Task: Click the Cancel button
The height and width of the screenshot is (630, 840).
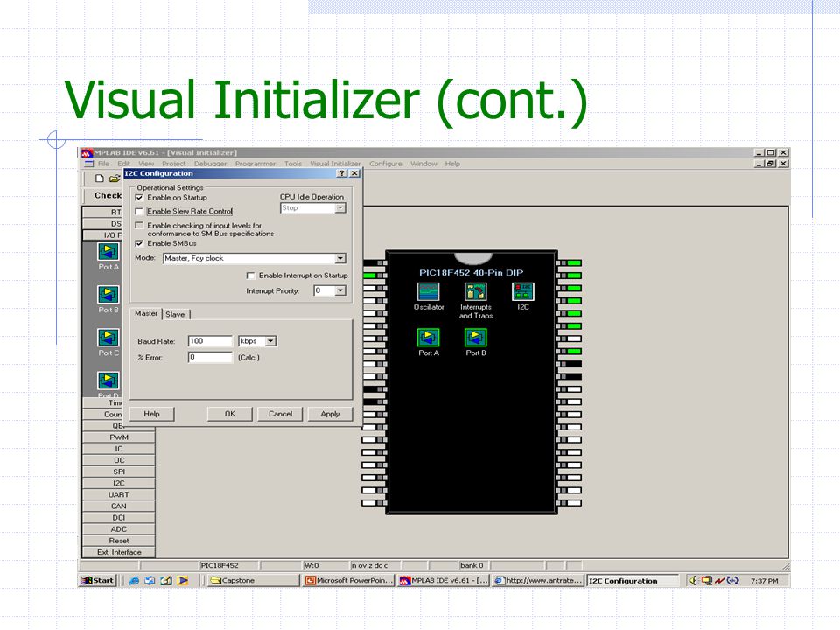Action: (280, 414)
